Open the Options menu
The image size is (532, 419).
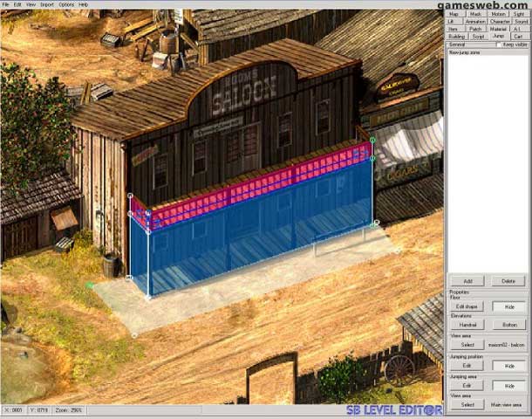tap(66, 4)
